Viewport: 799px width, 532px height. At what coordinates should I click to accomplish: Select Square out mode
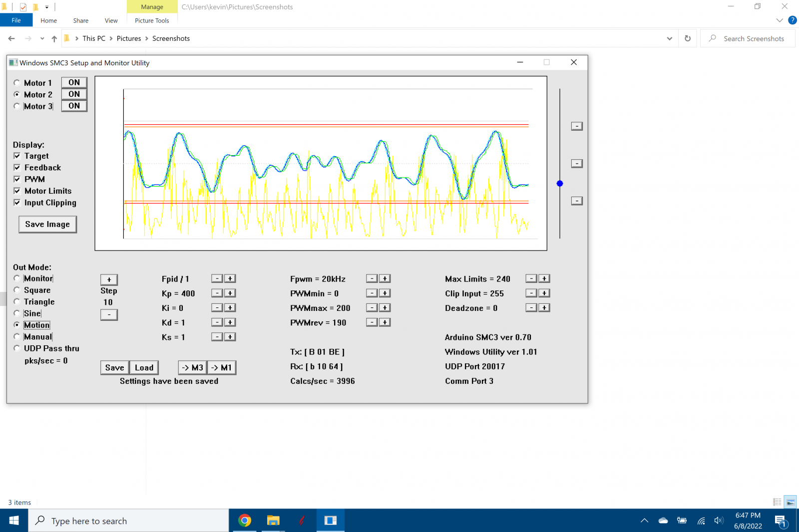17,290
